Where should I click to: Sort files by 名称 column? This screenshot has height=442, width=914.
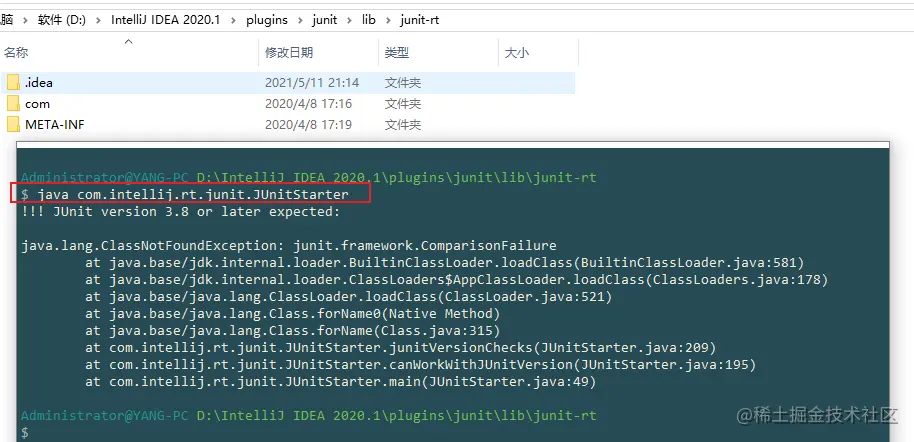(x=16, y=52)
